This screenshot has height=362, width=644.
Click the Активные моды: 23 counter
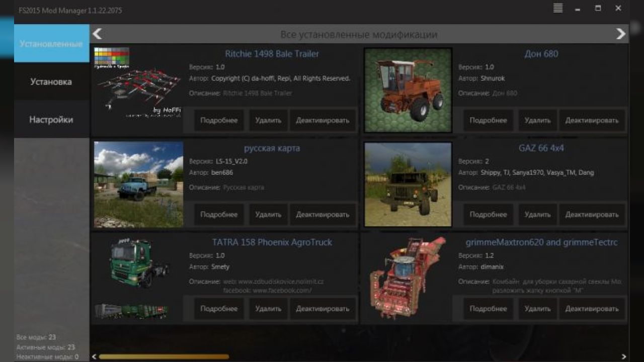point(45,347)
